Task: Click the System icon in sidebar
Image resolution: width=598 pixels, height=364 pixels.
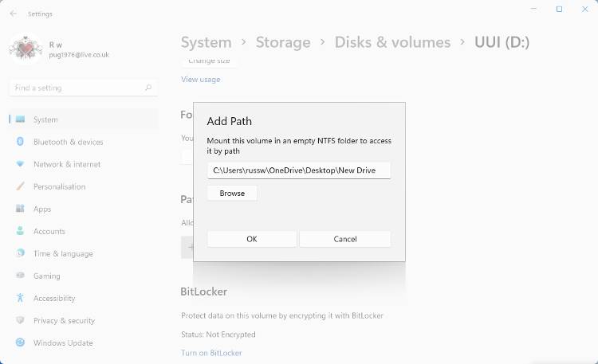Action: point(20,119)
